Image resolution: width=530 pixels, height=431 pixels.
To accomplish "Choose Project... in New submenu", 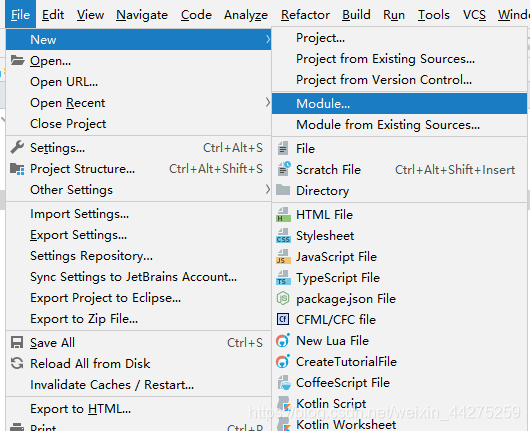I will 400,38.
